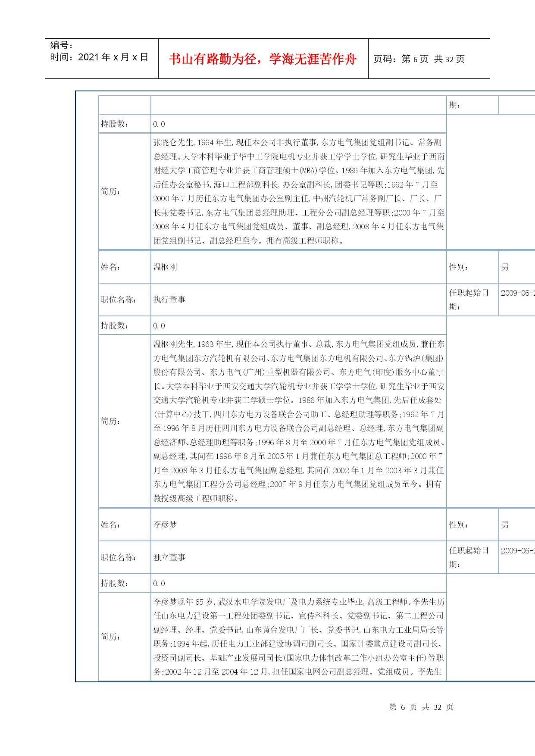
Task: Click 李彦梦's biography paragraph
Action: tap(298, 637)
